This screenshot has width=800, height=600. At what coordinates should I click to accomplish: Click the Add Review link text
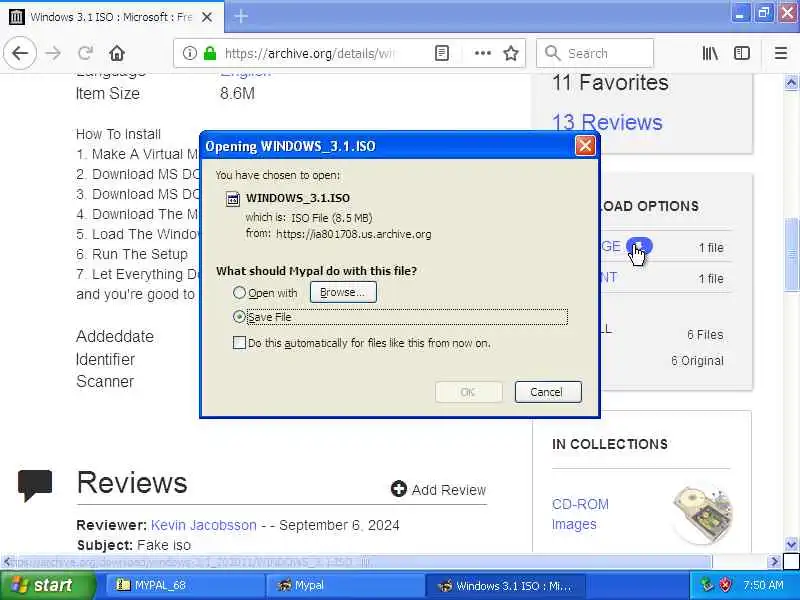(x=449, y=490)
